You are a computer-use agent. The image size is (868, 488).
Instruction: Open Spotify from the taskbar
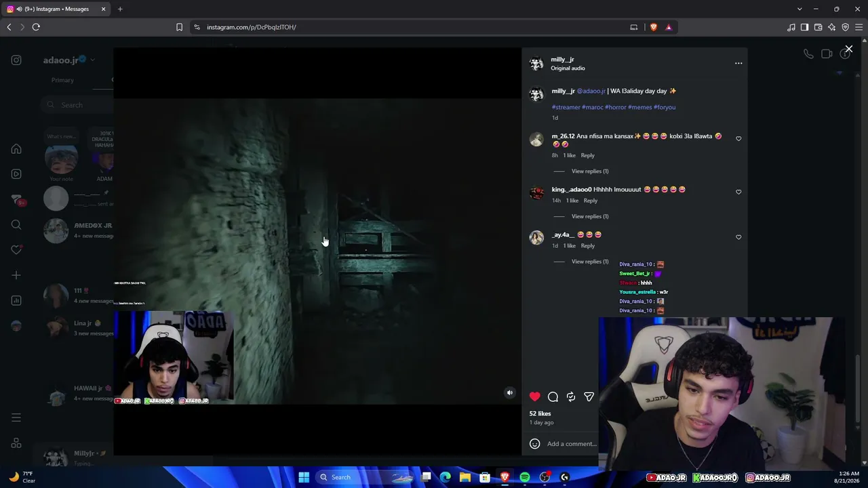pos(525,477)
